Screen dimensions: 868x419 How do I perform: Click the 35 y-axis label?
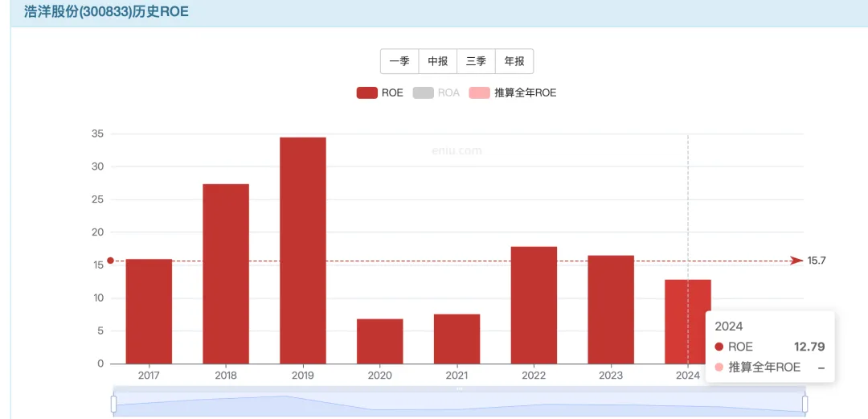pyautogui.click(x=97, y=134)
